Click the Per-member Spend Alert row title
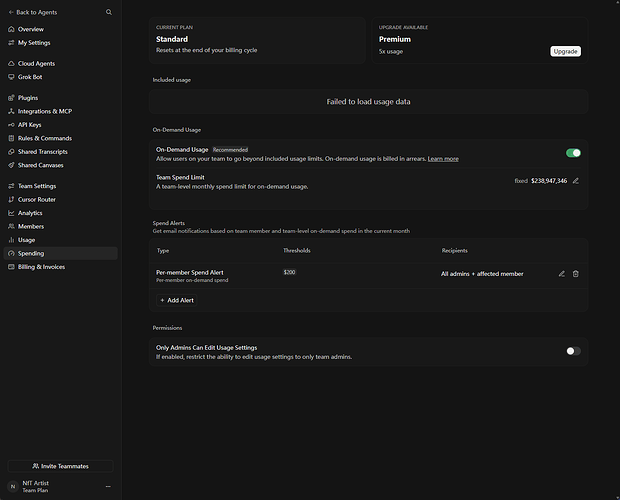This screenshot has width=620, height=500. click(190, 272)
